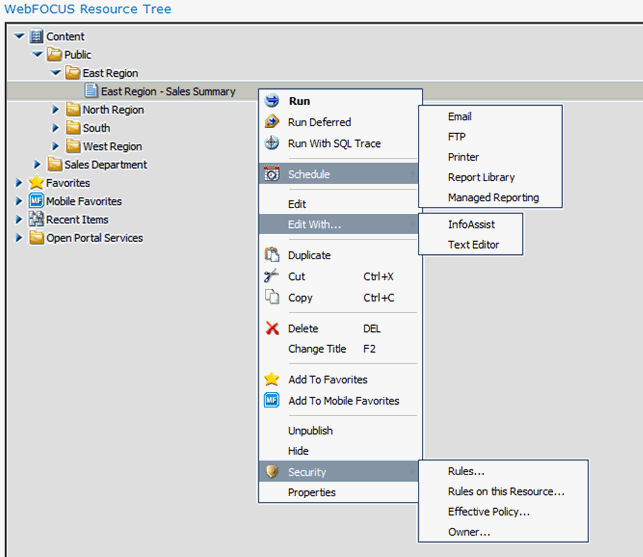Image resolution: width=643 pixels, height=557 pixels.
Task: Click the Public folder icon
Action: (x=54, y=55)
